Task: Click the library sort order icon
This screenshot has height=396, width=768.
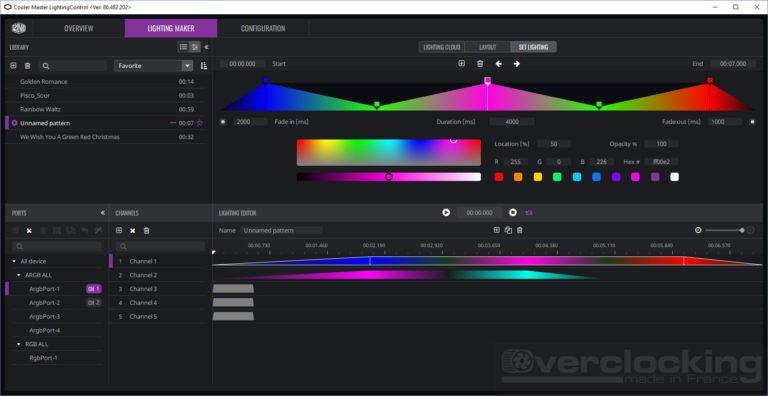Action: click(x=204, y=66)
